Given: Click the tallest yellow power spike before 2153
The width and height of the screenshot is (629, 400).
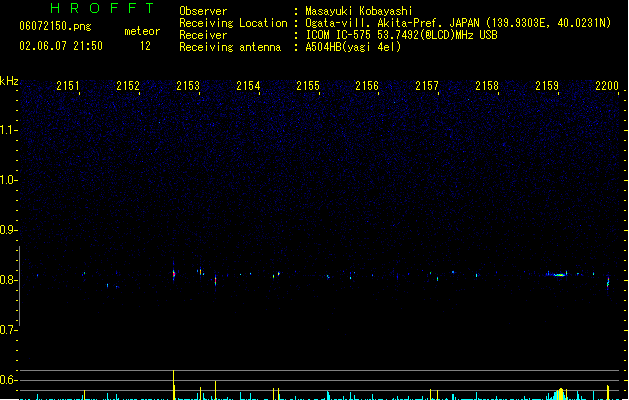Looking at the screenshot, I should [173, 385].
